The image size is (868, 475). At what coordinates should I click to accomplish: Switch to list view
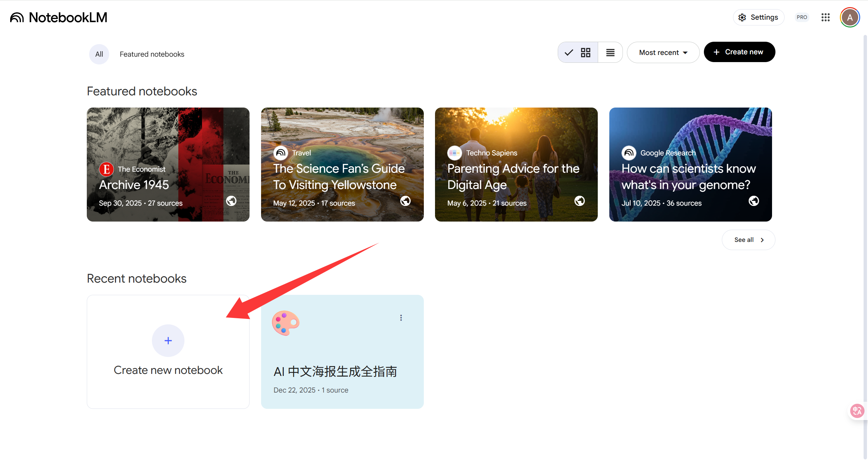(610, 53)
